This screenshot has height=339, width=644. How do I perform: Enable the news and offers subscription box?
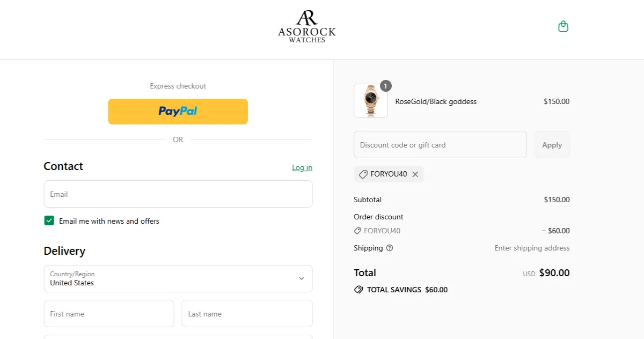coord(49,220)
